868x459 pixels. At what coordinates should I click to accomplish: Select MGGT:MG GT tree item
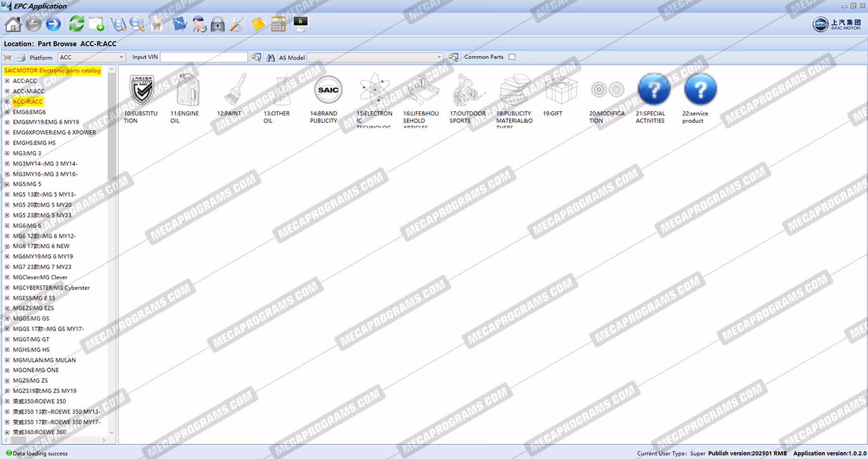[x=31, y=339]
